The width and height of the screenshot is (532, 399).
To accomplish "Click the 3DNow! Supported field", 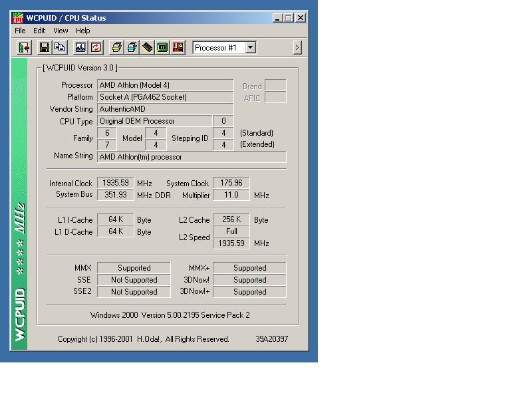I will point(249,280).
